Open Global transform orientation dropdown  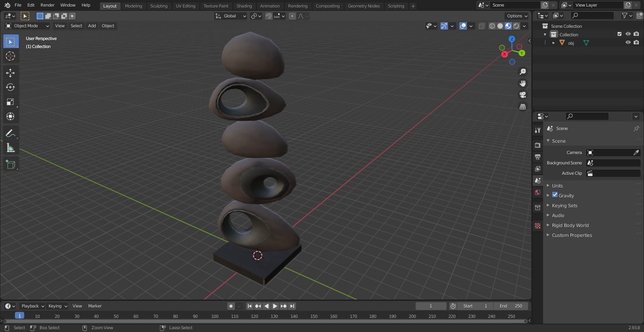point(231,16)
